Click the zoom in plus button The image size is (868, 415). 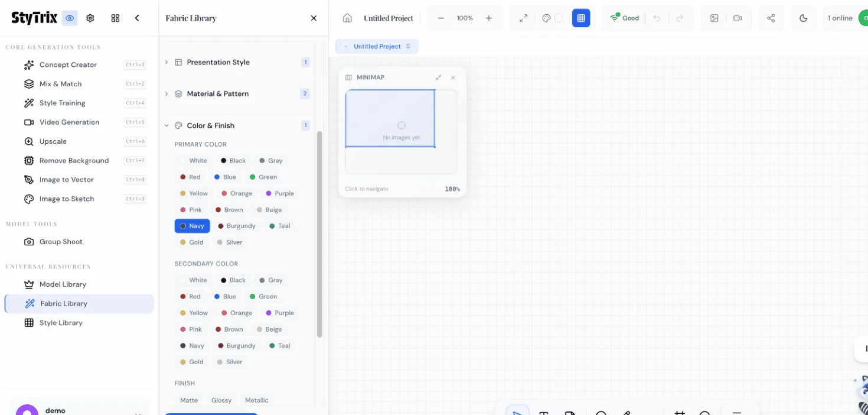pos(489,18)
